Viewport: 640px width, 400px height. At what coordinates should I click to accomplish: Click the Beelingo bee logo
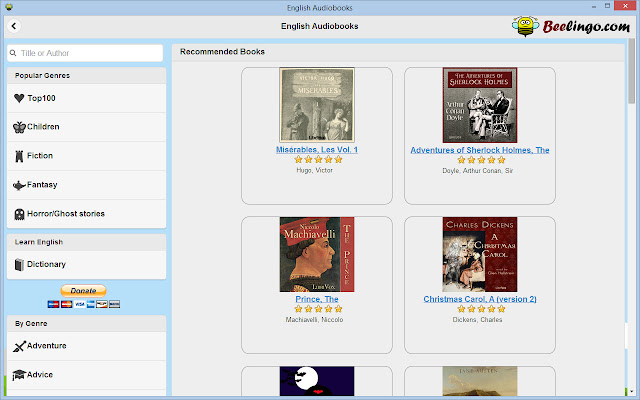pos(525,27)
